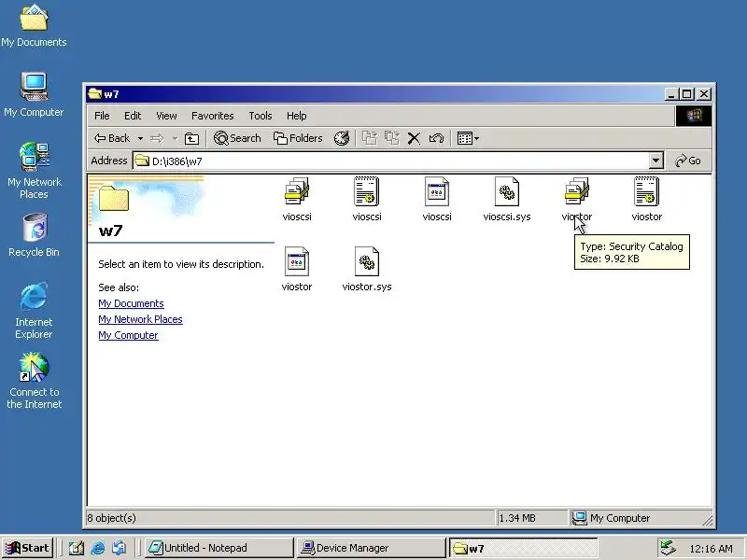Select the viostor file with window icon

296,269
